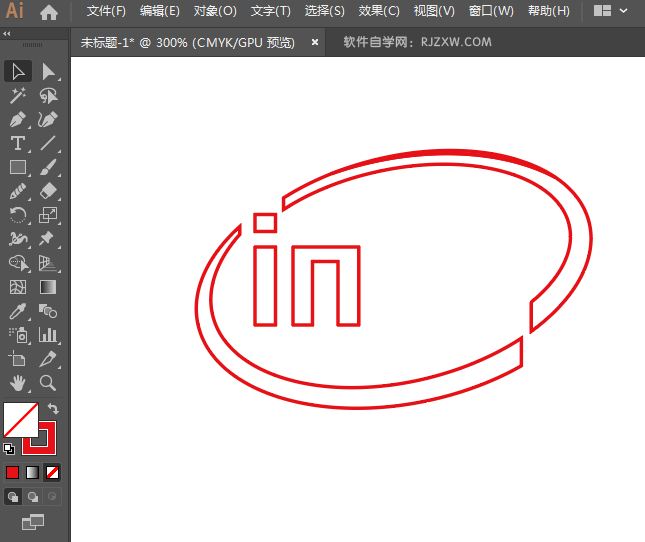Select the Puppet Warp pin tool

[x=48, y=239]
